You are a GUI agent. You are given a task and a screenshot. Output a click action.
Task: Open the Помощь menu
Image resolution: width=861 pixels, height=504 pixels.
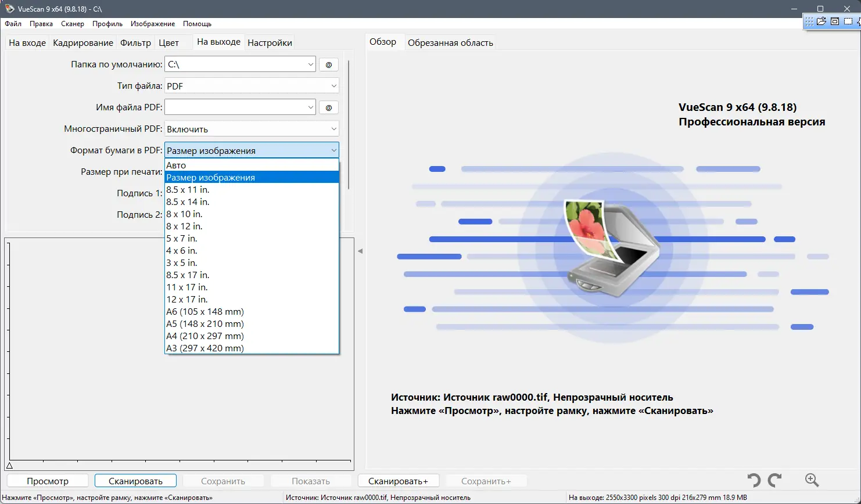tap(197, 24)
